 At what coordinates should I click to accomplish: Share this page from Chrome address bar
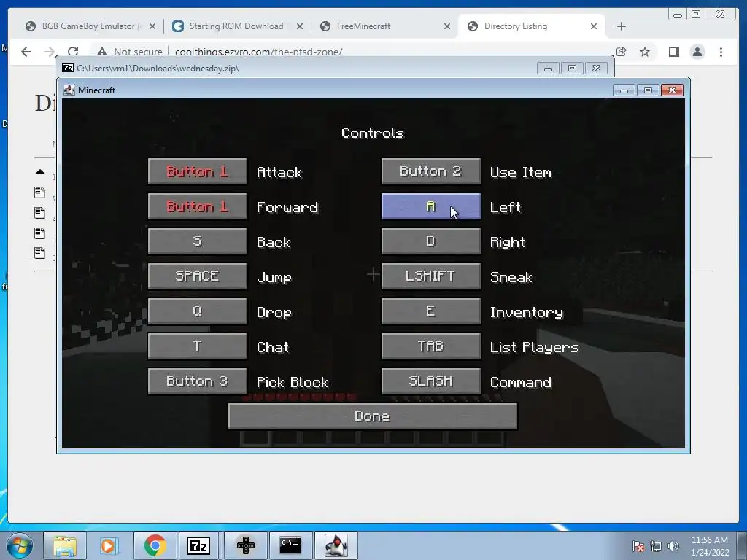tap(622, 52)
